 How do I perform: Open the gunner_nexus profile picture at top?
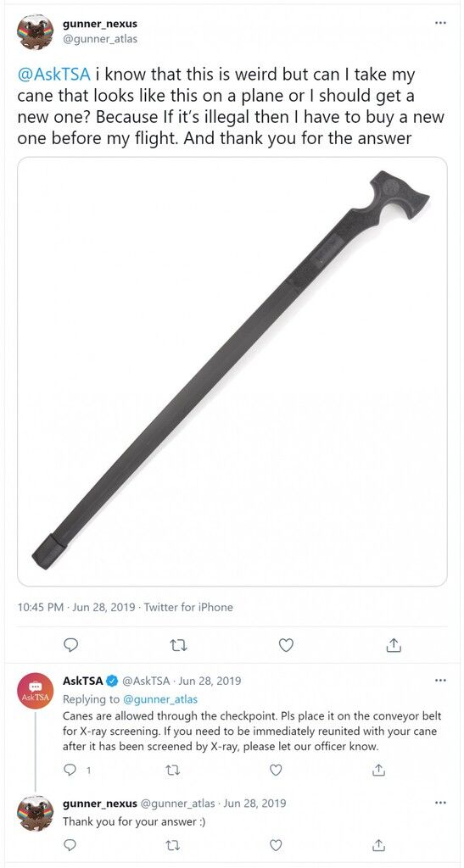coord(36,31)
